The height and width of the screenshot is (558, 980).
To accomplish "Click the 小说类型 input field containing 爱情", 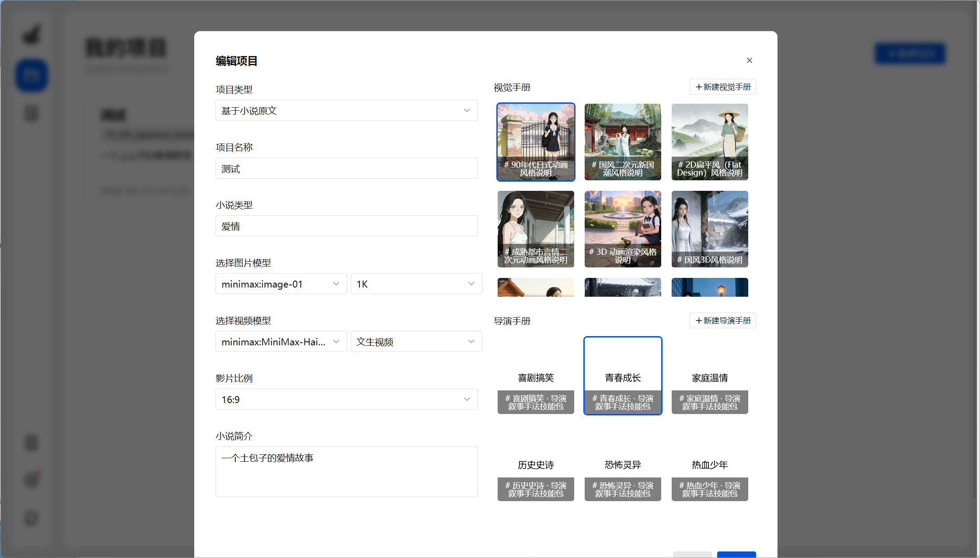I will click(x=346, y=226).
